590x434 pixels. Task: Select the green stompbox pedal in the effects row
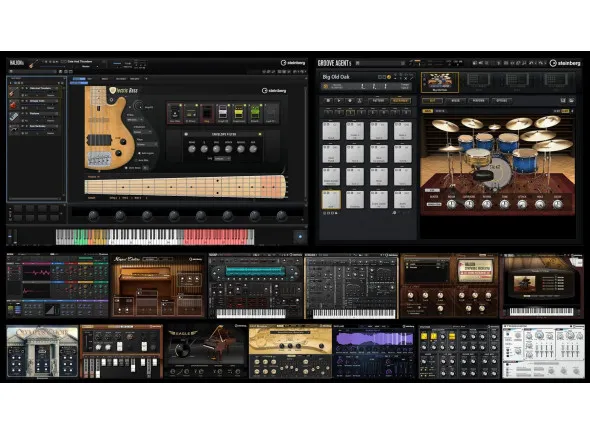coord(255,113)
